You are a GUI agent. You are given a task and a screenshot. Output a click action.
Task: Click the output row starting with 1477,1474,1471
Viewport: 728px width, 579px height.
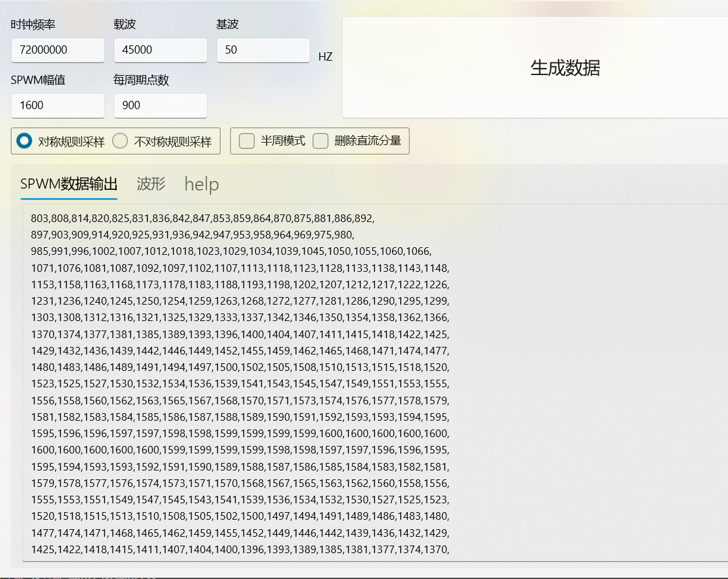(240, 533)
